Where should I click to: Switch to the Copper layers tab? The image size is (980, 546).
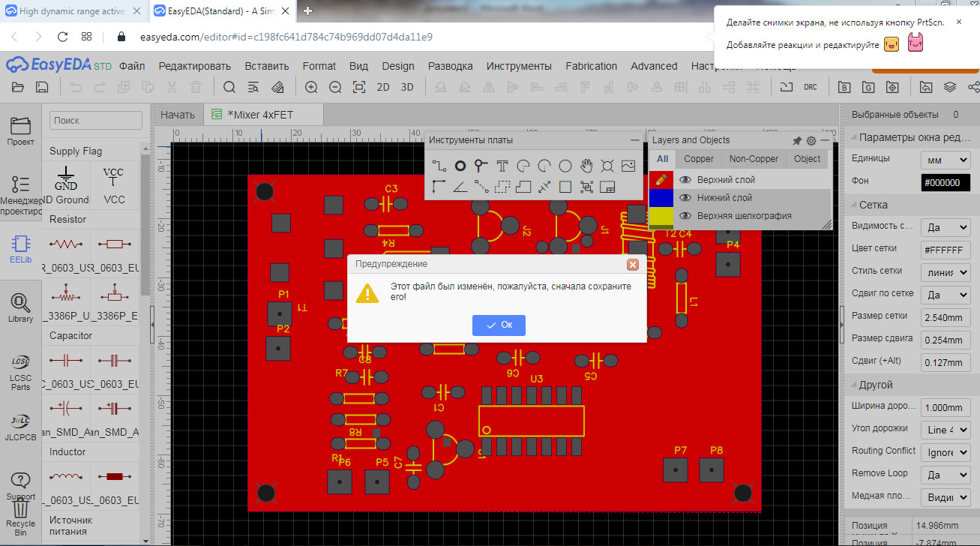click(699, 159)
